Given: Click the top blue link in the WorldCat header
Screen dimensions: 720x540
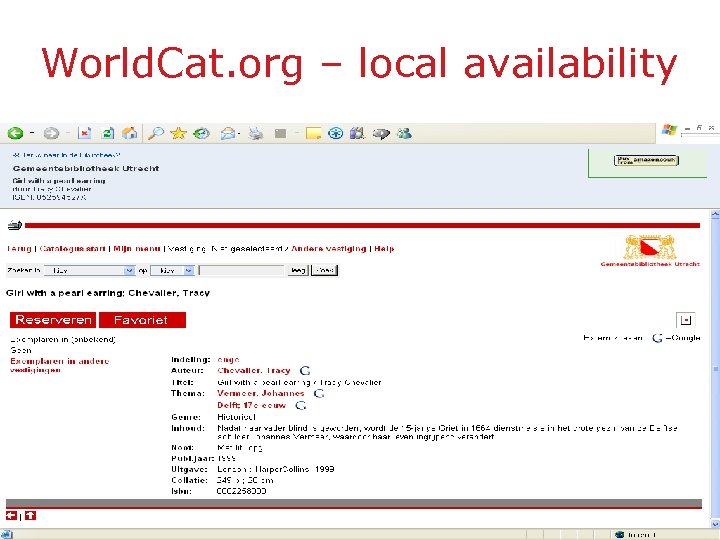Looking at the screenshot, I should coord(67,156).
